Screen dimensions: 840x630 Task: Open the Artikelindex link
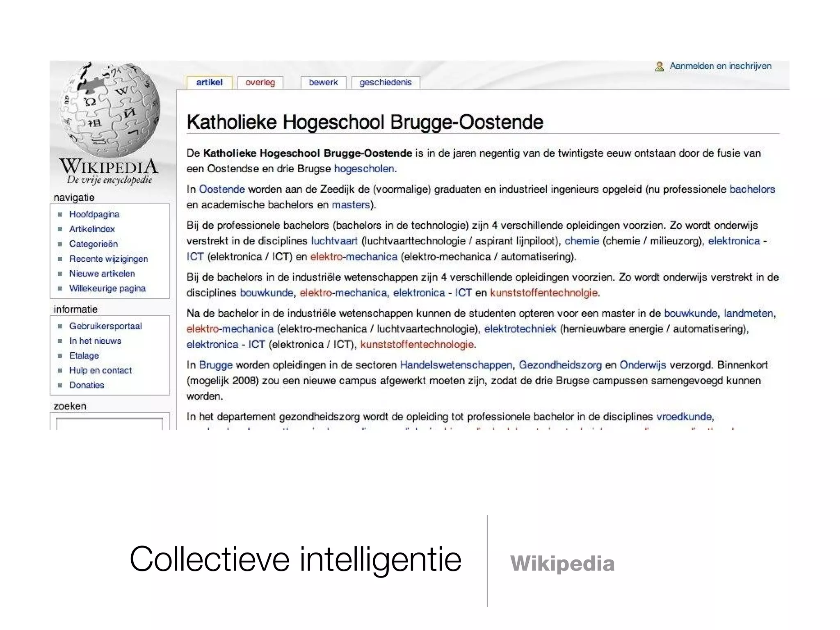pyautogui.click(x=92, y=229)
